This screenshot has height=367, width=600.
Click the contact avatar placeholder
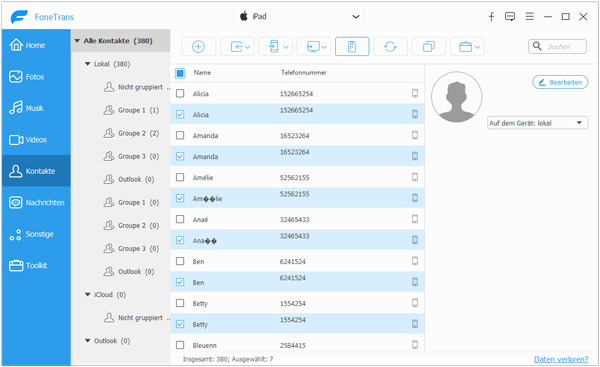pyautogui.click(x=457, y=97)
